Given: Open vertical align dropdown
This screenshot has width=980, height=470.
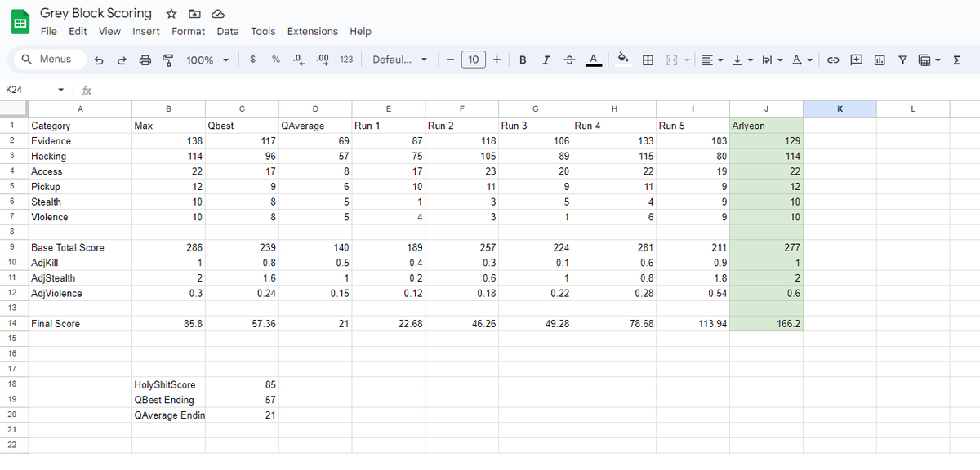Looking at the screenshot, I should tap(741, 60).
